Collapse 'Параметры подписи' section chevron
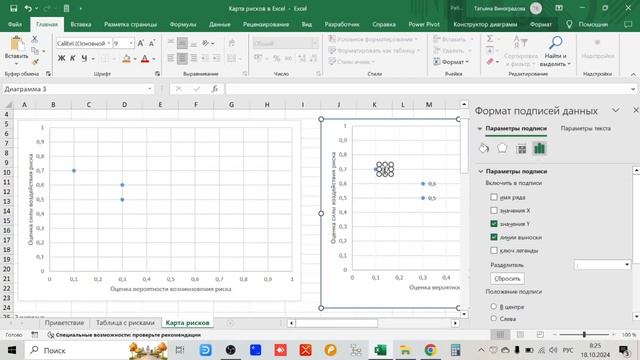640x360 pixels. pos(481,171)
